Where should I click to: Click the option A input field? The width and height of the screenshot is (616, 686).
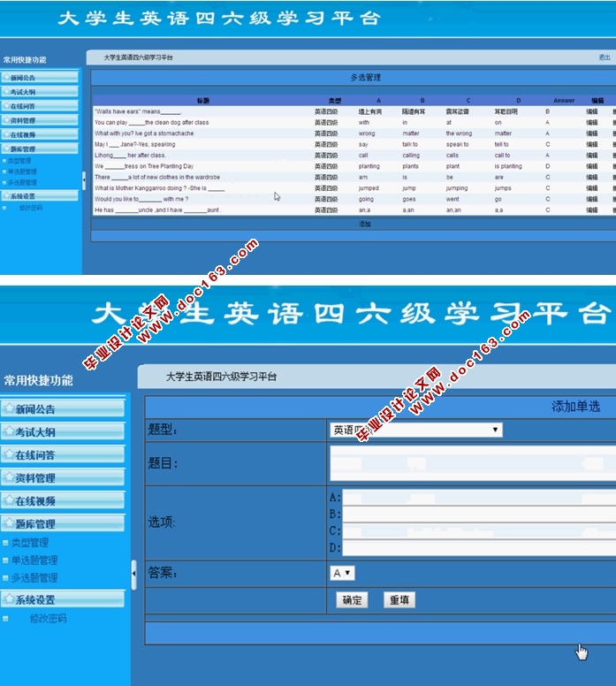click(479, 498)
